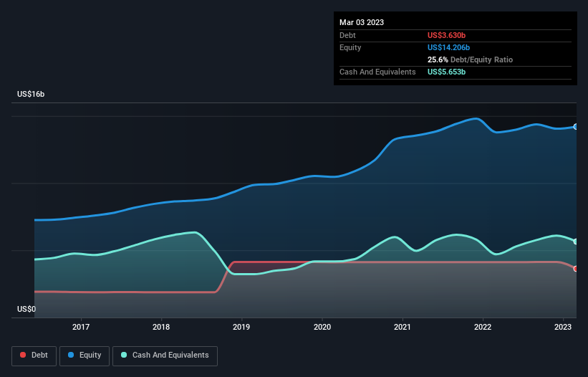
Task: Click the 2019 x-axis label
Action: click(x=241, y=327)
